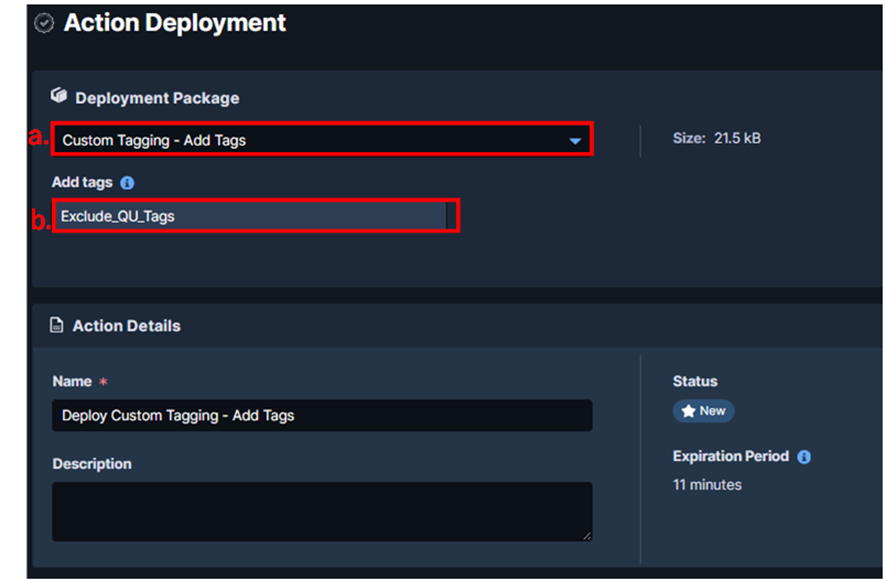
Task: Click the Add tags label
Action: 82,183
